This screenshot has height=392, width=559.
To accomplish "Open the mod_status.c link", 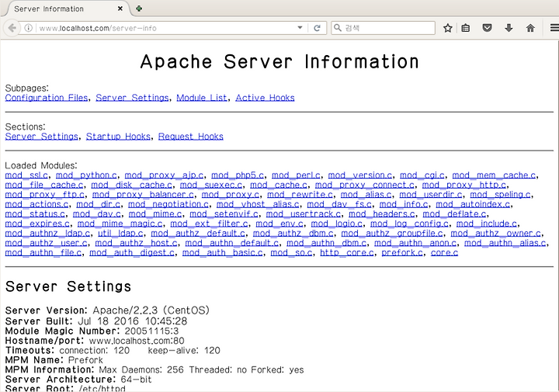I will pyautogui.click(x=35, y=213).
